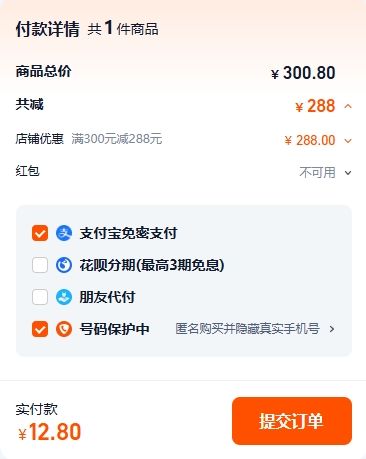The width and height of the screenshot is (366, 459).
Task: Click the Alipay logo icon
Action: (64, 233)
